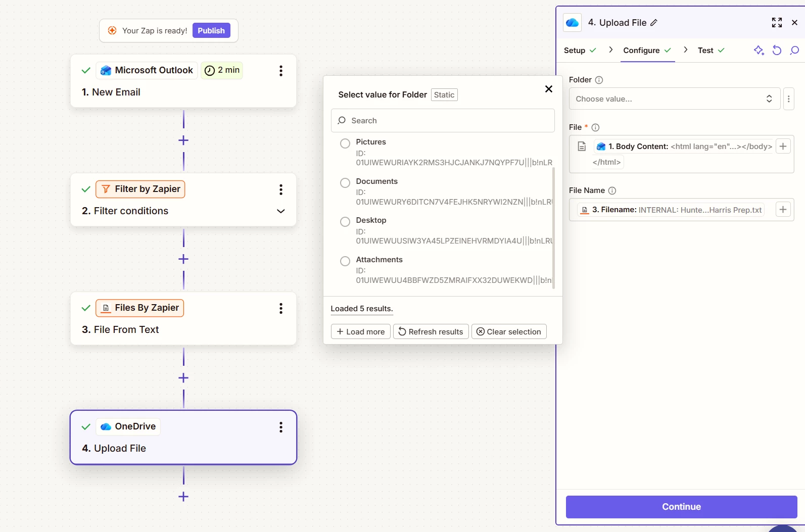Screen dimensions: 805x532
Task: Close the Select value for Folder popup
Action: 549,89
